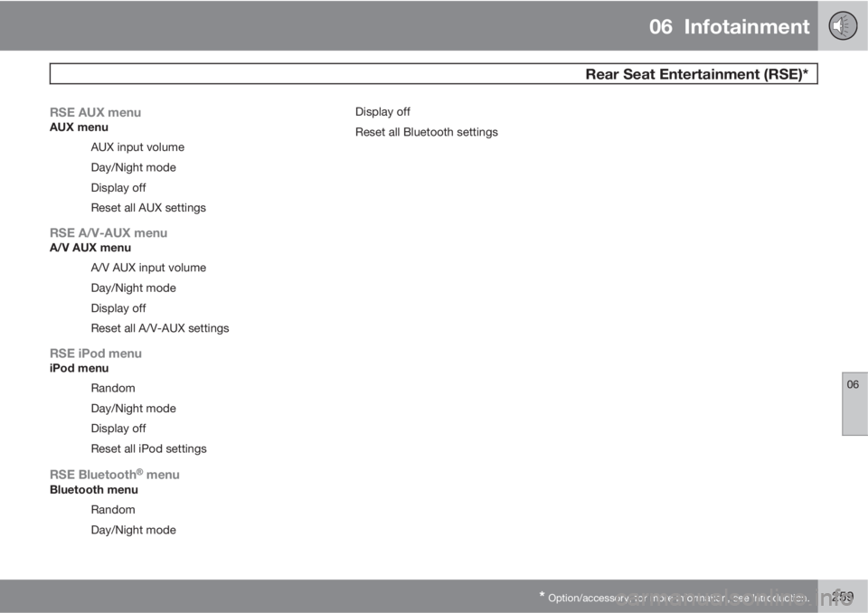Click Reset all A/V-AUX settings
Screen dimensions: 868x613
tap(160, 328)
